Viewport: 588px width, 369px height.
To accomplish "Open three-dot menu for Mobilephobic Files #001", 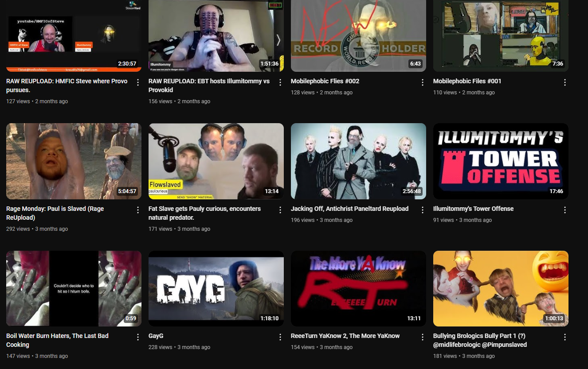I will pos(565,82).
